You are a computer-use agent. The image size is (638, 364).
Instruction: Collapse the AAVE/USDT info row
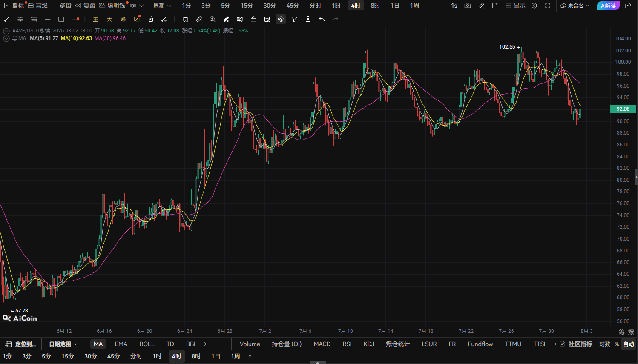coord(6,31)
